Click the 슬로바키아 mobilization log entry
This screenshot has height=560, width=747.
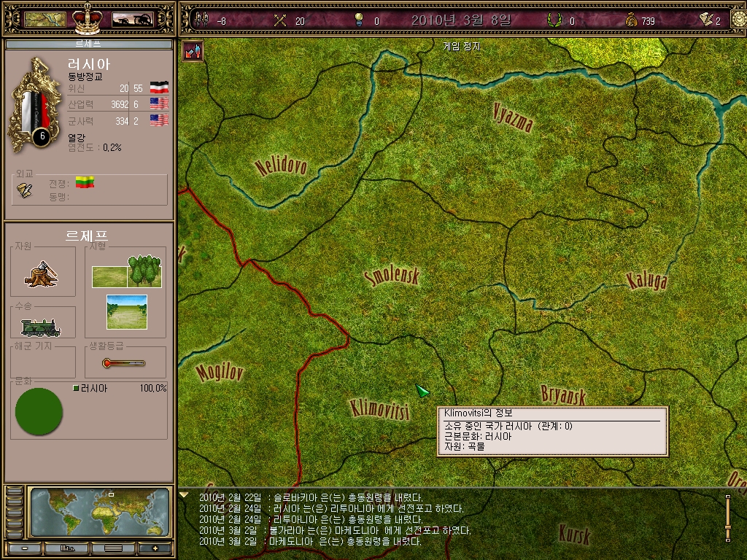(x=310, y=497)
